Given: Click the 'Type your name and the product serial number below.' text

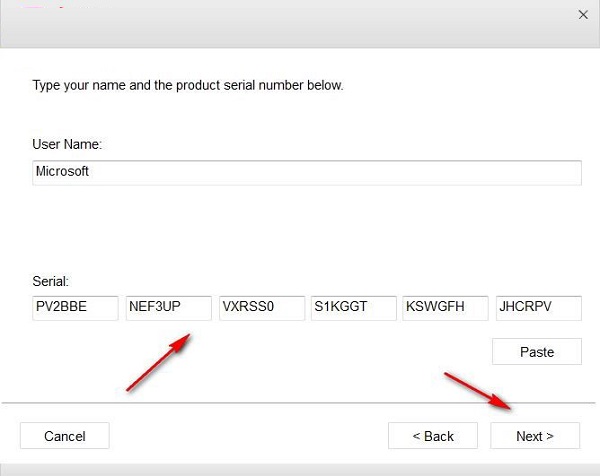Looking at the screenshot, I should 188,85.
